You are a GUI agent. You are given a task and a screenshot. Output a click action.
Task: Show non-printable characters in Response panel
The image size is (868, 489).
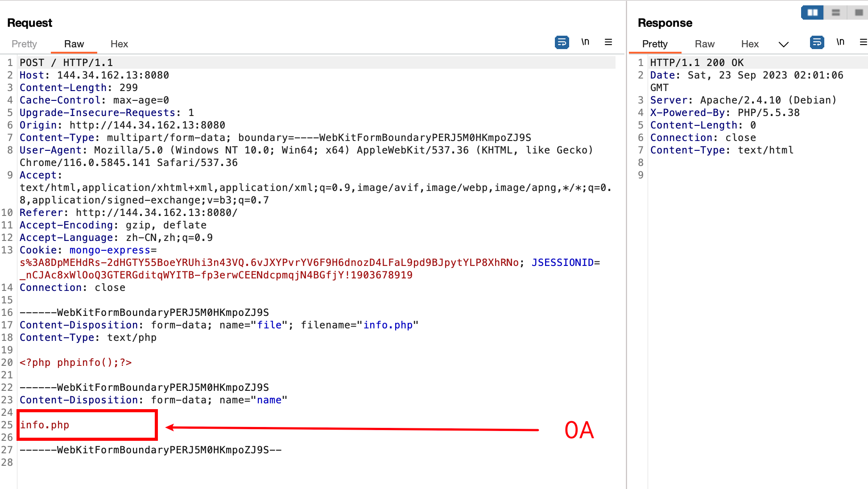pos(840,42)
